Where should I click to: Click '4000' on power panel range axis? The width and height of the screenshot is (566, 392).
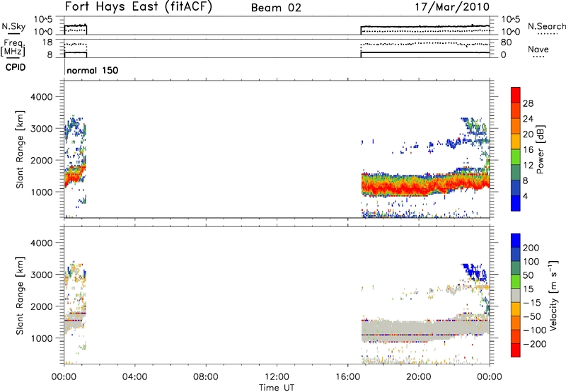click(42, 97)
